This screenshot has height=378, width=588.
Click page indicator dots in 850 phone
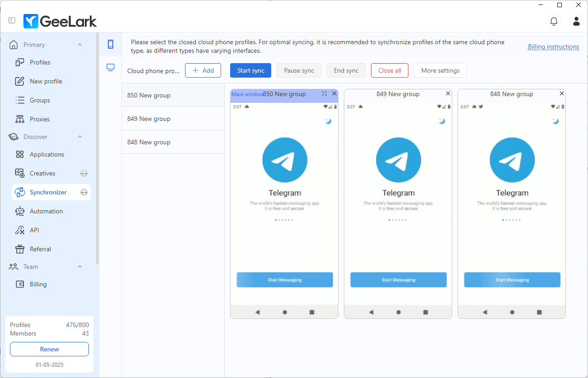(x=284, y=220)
